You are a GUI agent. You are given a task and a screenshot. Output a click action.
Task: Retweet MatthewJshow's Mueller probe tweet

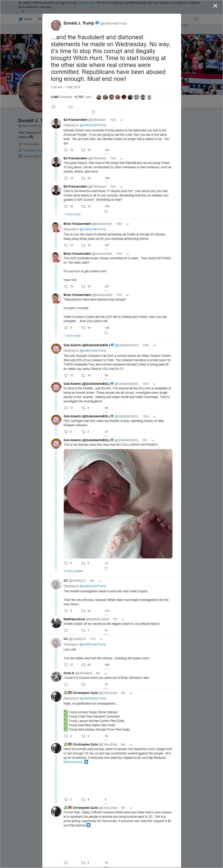[83, 630]
